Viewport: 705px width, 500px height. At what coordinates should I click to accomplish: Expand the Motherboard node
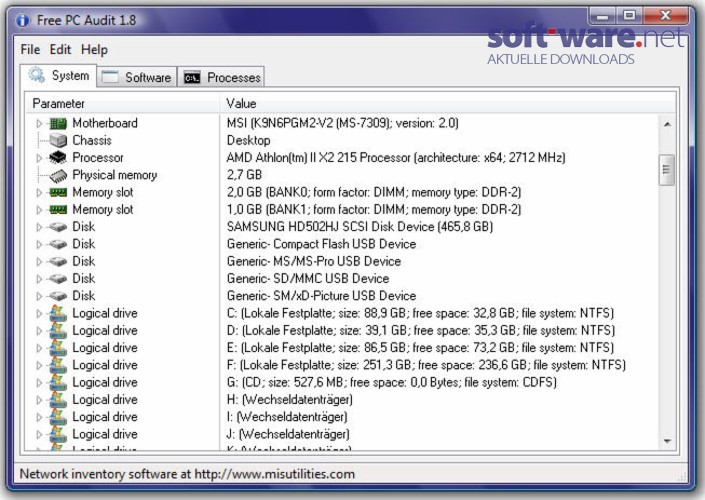pyautogui.click(x=39, y=123)
